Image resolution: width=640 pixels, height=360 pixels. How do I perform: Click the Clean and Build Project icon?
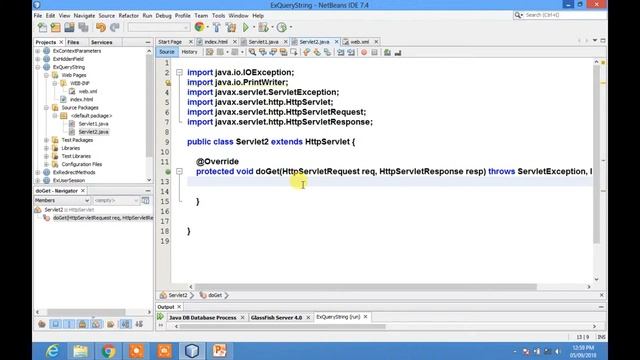click(231, 27)
